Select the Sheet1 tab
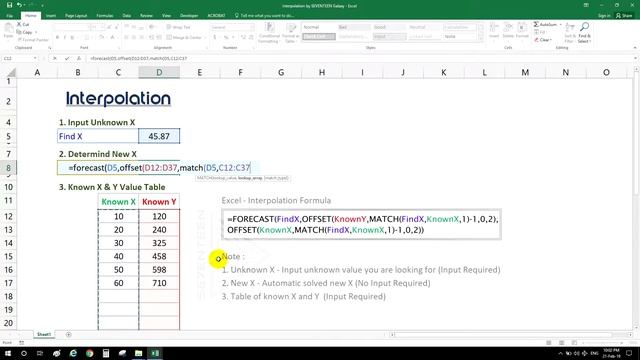Viewport: 640px width, 360px height. click(x=44, y=334)
